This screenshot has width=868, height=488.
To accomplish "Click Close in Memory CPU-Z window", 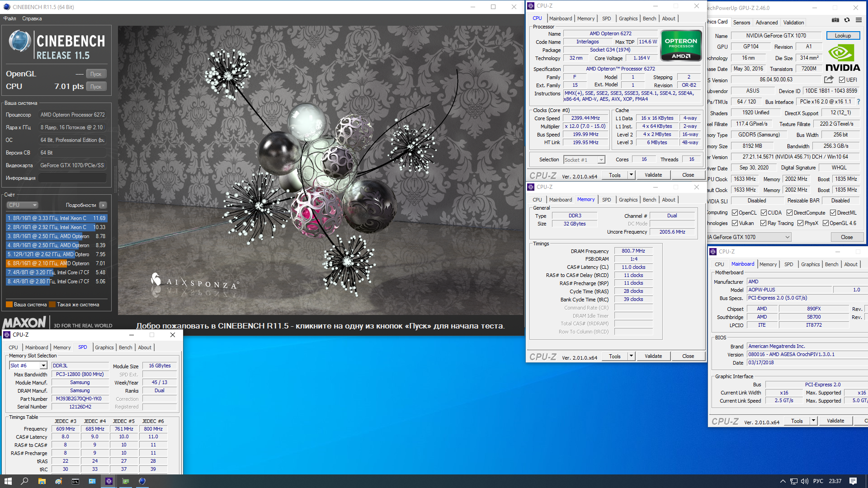I will (x=688, y=356).
